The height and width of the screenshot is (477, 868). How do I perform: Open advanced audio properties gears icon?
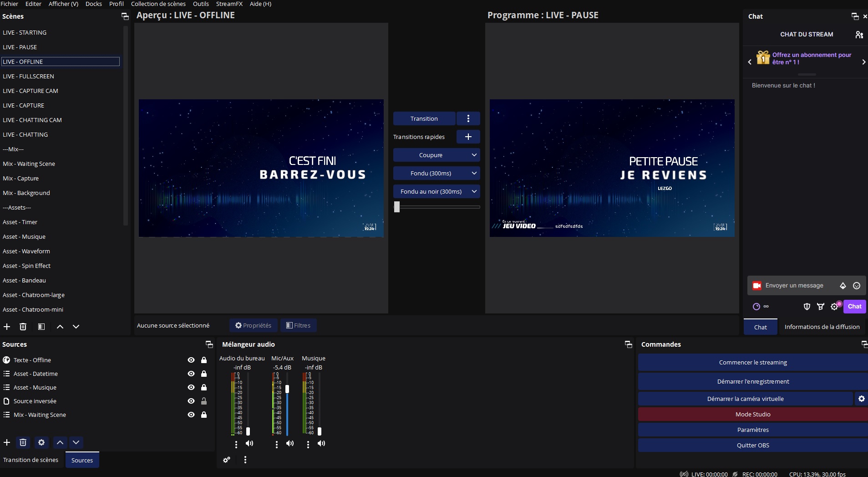227,460
